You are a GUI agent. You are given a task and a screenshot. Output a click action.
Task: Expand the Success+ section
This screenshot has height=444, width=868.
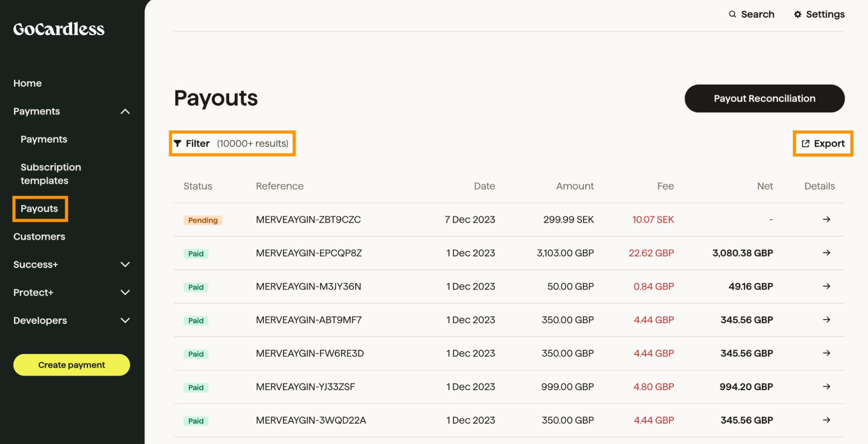click(x=125, y=265)
